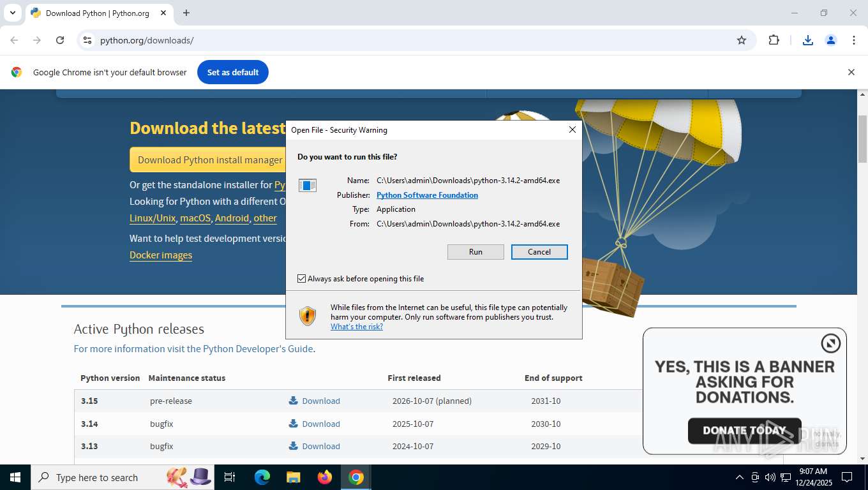Click the Maintenance status column header

187,378
